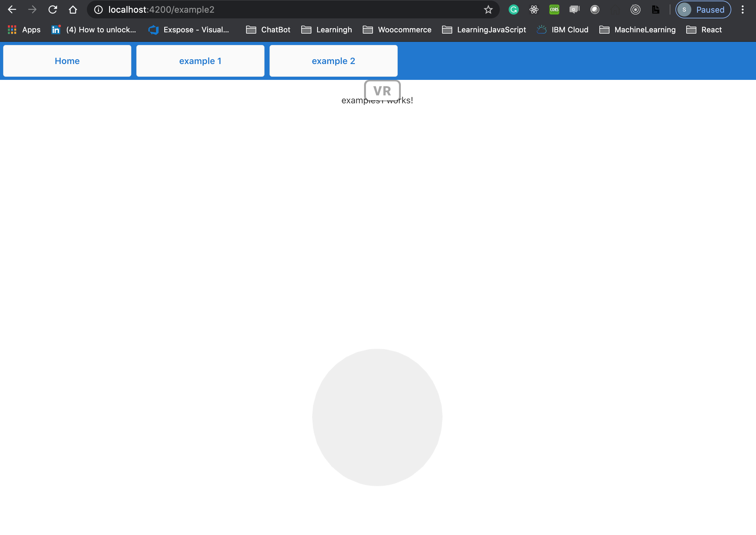
Task: Open the Chrome three-dot menu
Action: pyautogui.click(x=742, y=10)
